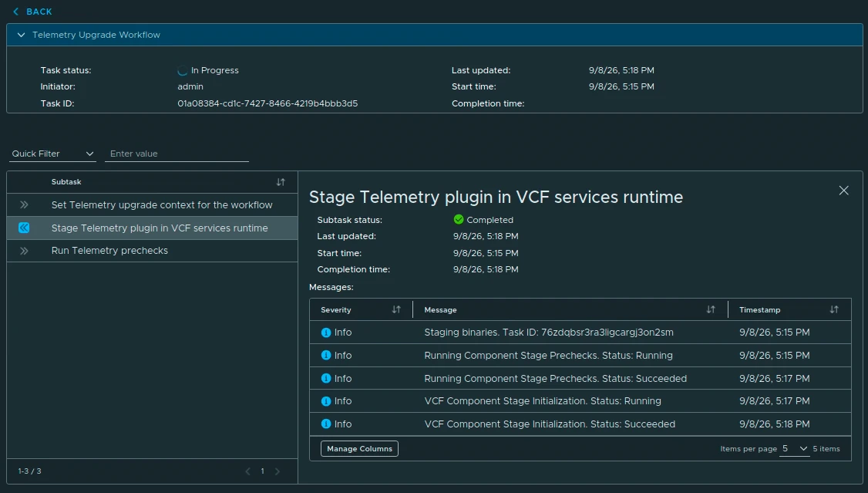
Task: Open the Quick Filter dropdown
Action: [x=52, y=154]
